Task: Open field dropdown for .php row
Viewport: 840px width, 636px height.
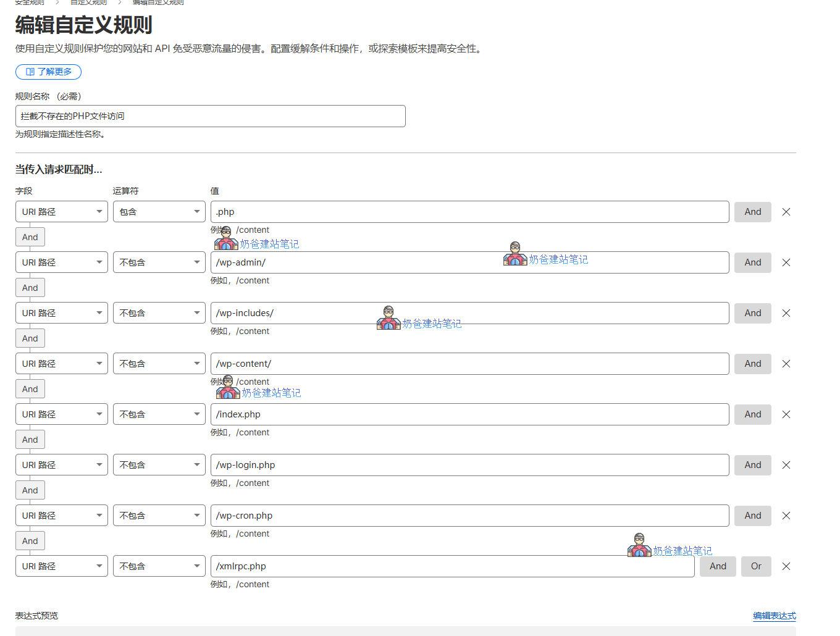Action: coord(62,212)
